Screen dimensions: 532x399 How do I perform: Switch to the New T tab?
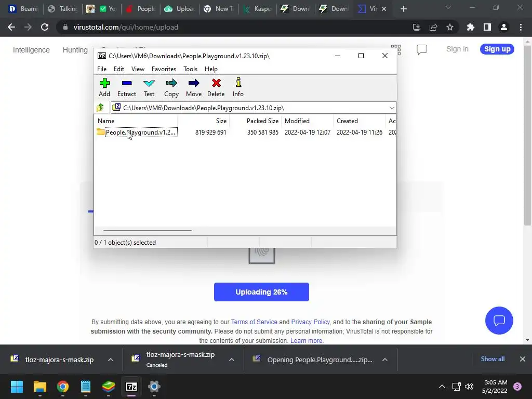(x=219, y=9)
